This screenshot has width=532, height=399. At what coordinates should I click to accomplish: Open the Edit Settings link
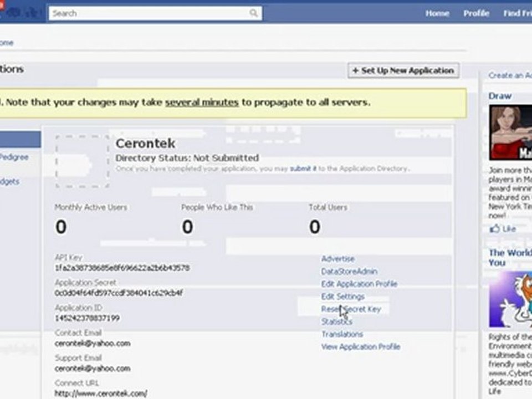click(342, 296)
